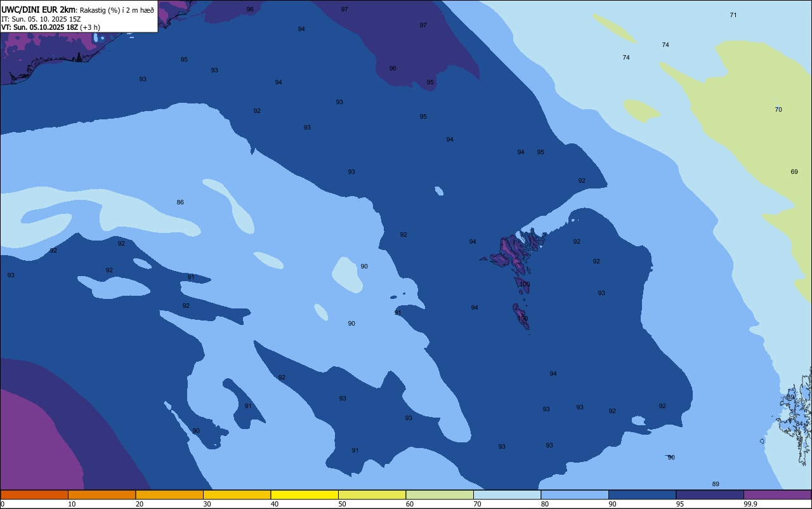Click the 50–60 pale yellow-green legend segment

[x=372, y=494]
